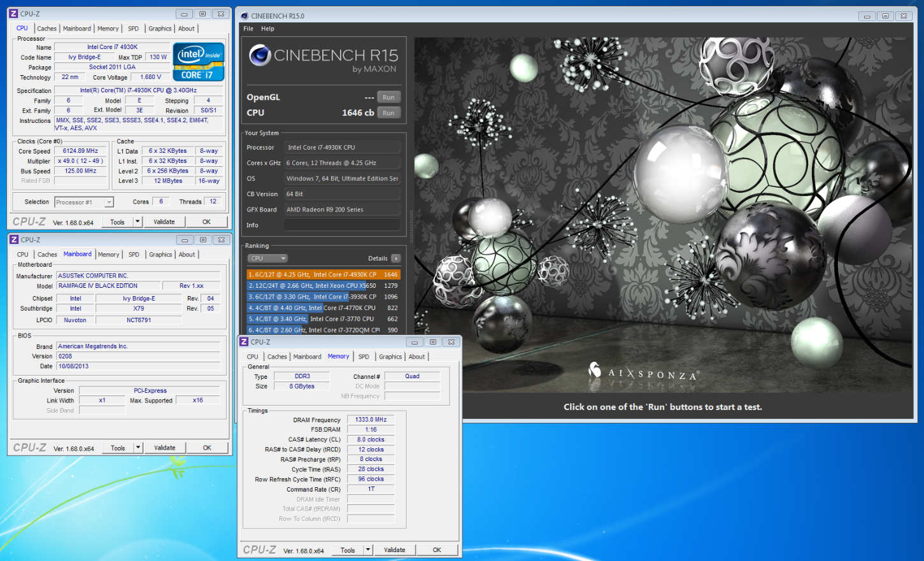Viewport: 924px width, 561px height.
Task: Click the Cinebench sphere logo
Action: pyautogui.click(x=259, y=55)
